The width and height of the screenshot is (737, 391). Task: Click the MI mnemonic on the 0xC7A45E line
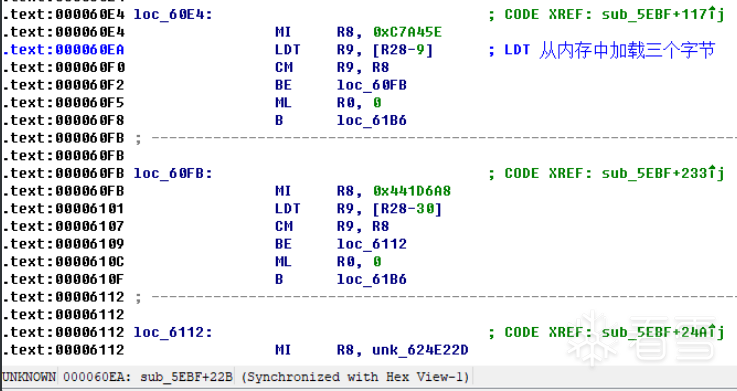283,32
